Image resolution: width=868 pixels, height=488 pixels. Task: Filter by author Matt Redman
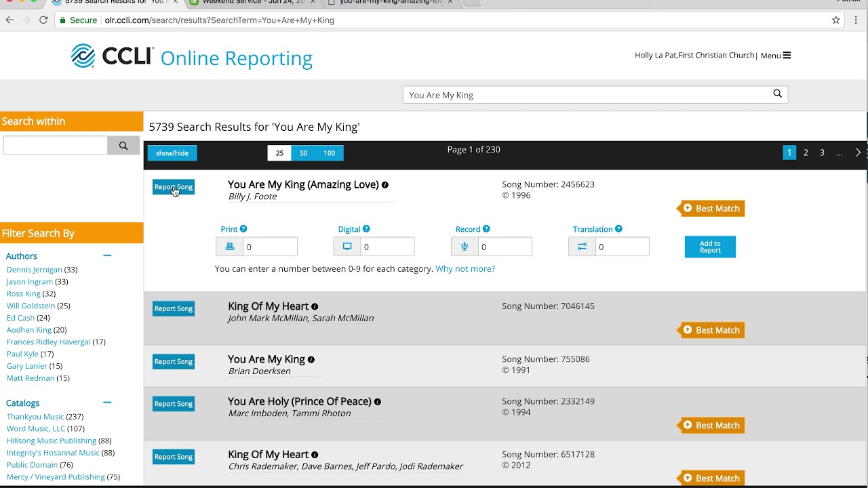click(31, 378)
